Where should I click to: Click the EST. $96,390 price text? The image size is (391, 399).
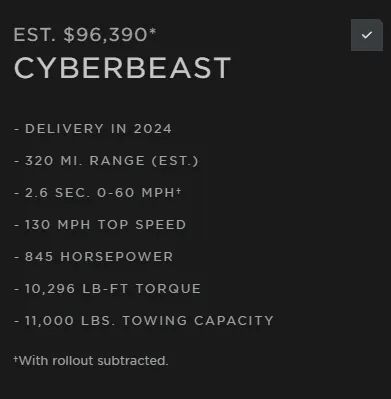pyautogui.click(x=85, y=35)
